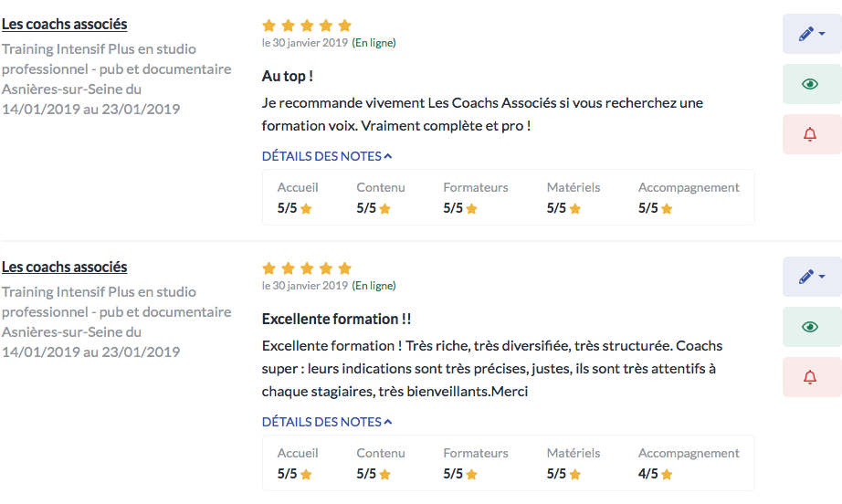This screenshot has width=842, height=504.
Task: Click '(En ligne)' status on the first review
Action: tap(374, 43)
